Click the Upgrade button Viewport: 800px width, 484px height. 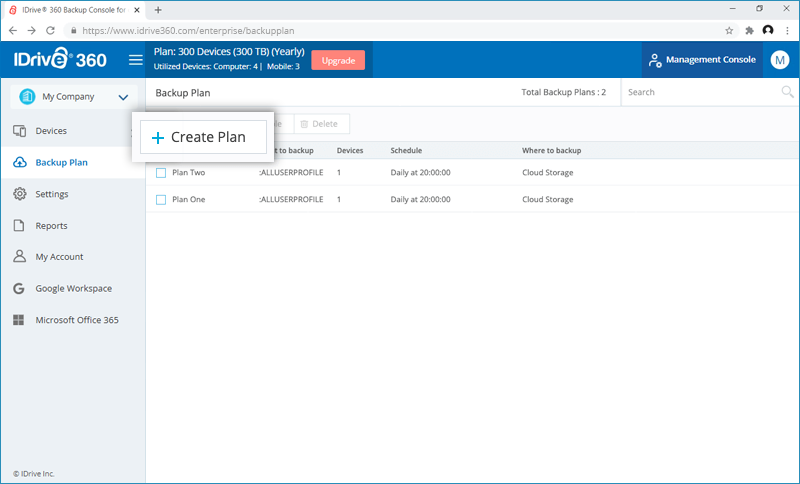338,60
